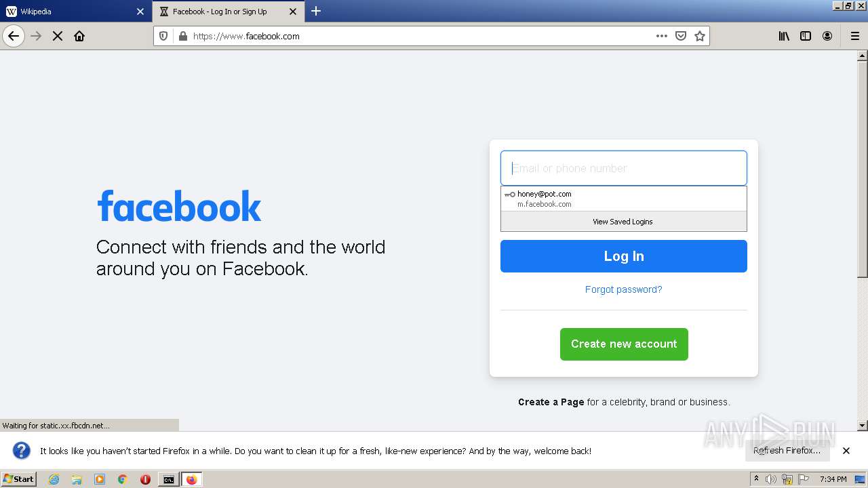Bookmark this page with star
The height and width of the screenshot is (488, 868).
click(x=700, y=36)
